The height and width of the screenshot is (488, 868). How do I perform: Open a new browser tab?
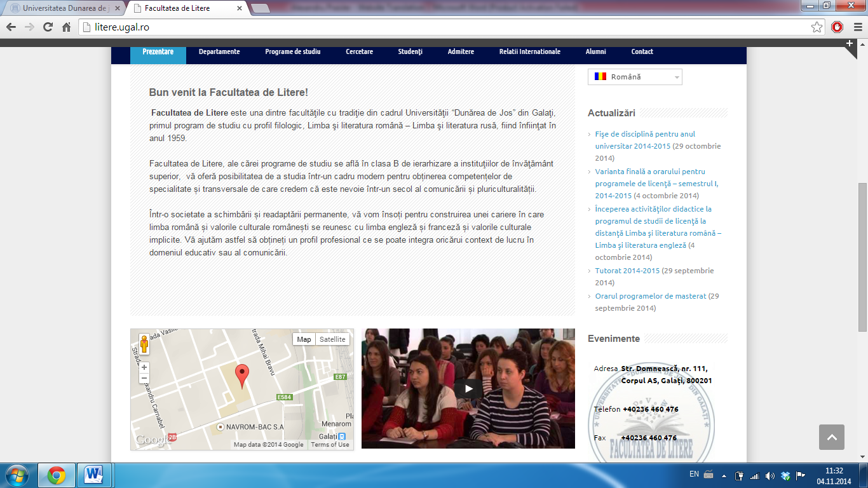point(259,9)
